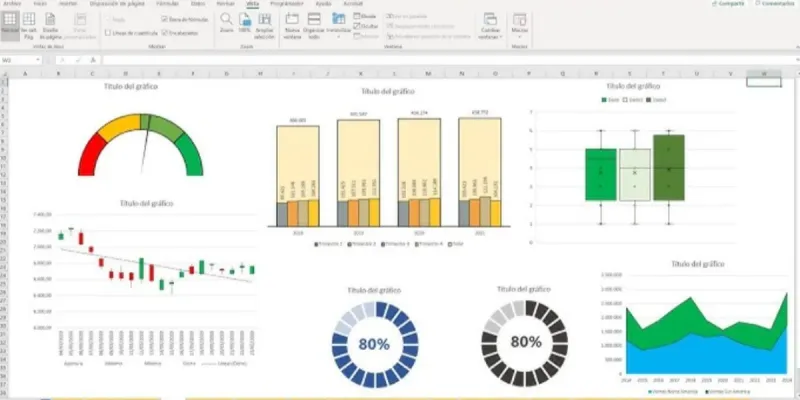The image size is (800, 400).
Task: Uncheck the Barra de fórmulas checkbox
Action: [164, 19]
